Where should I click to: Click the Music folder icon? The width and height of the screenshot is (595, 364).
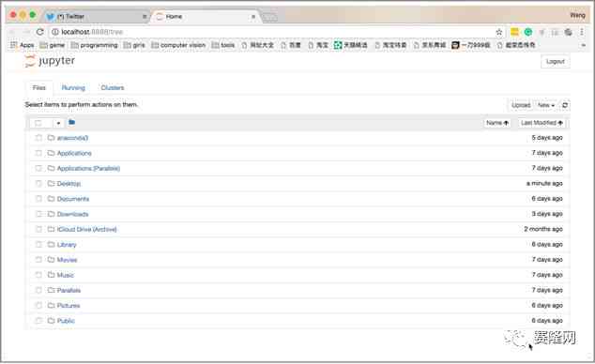tap(52, 275)
